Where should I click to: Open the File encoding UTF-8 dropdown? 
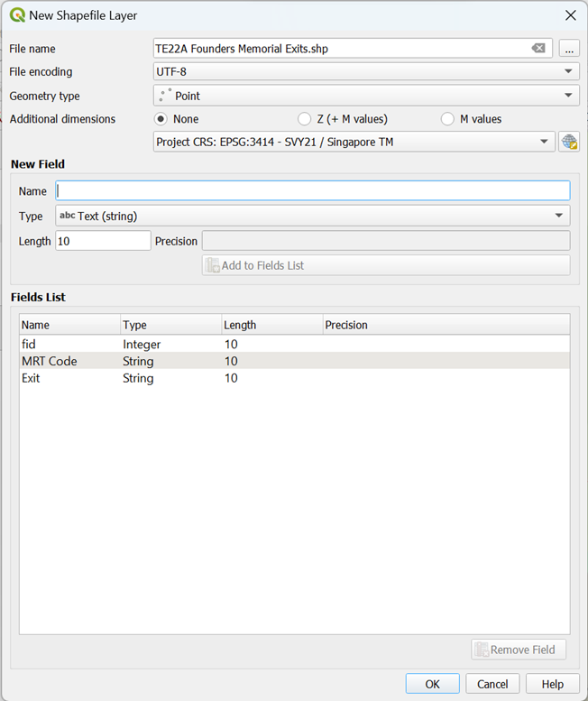point(365,71)
